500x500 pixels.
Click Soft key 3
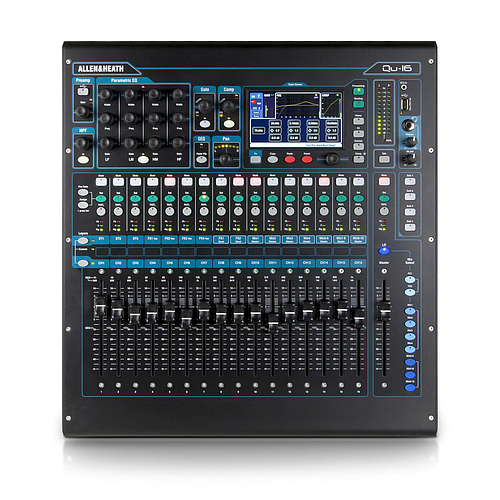(410, 212)
